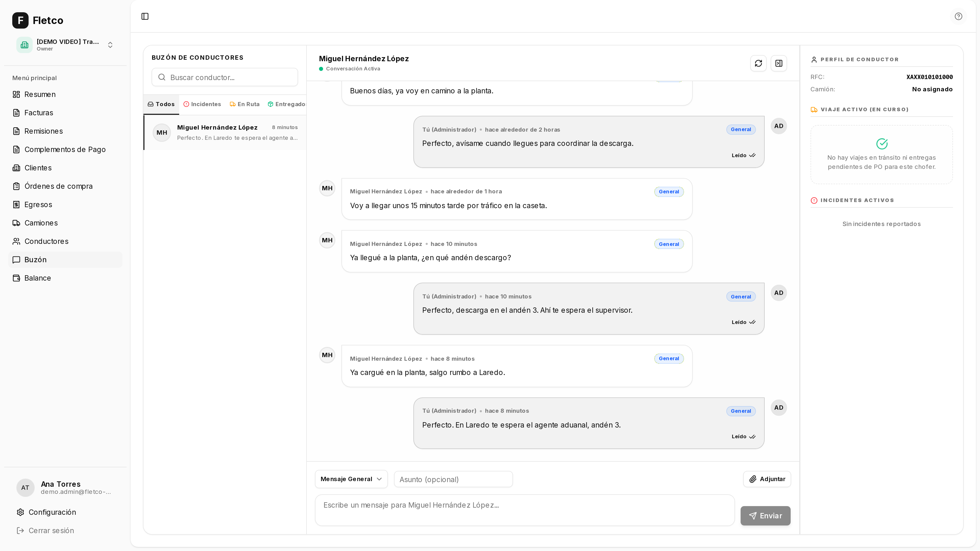Click the Adjuntar attach button
The image size is (980, 551).
(x=767, y=479)
